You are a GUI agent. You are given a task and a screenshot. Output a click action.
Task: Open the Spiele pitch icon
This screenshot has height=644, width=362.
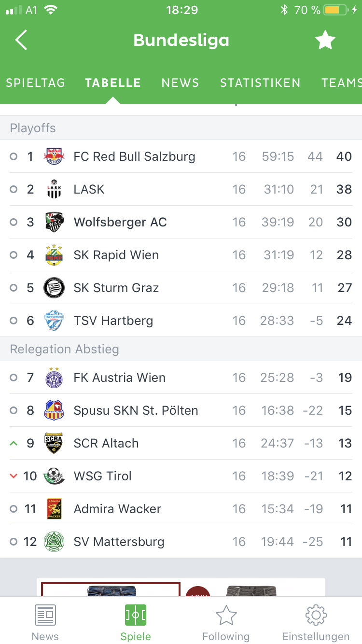pos(136,615)
